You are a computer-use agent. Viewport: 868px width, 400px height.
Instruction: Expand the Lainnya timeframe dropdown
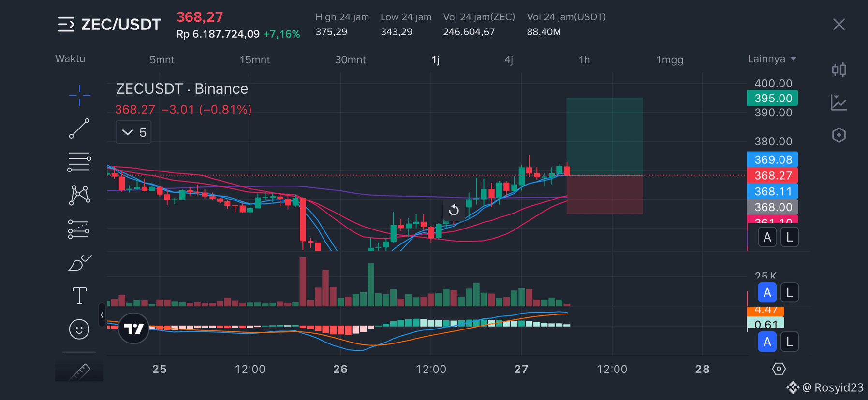click(772, 59)
